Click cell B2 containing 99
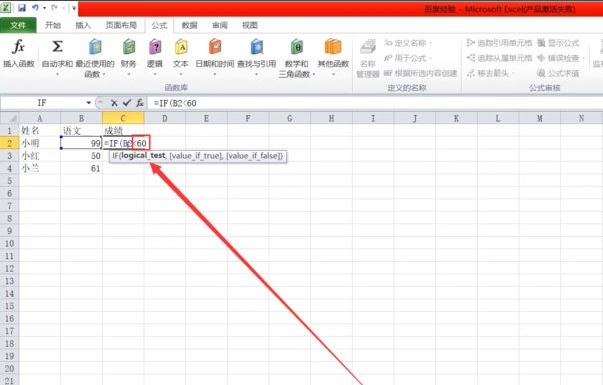Image resolution: width=603 pixels, height=385 pixels. click(81, 143)
